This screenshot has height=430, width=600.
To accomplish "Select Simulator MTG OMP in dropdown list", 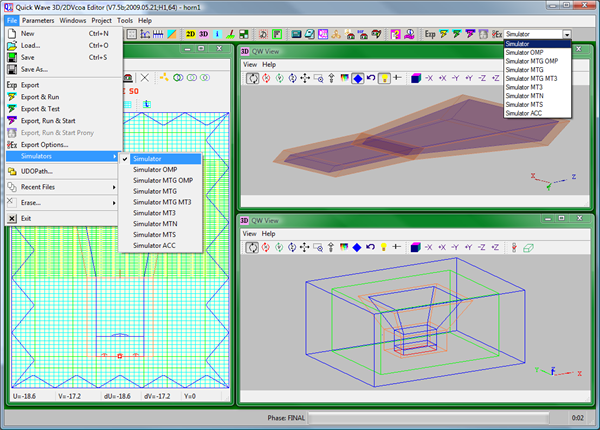I will pos(532,61).
